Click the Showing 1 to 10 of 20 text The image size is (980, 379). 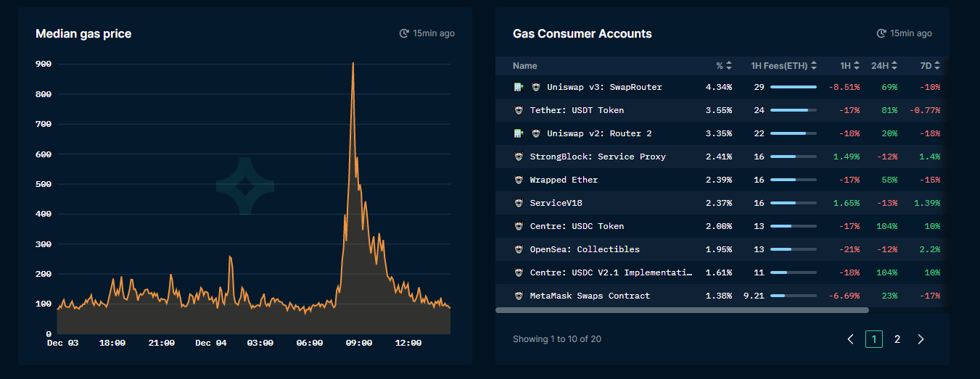[557, 339]
